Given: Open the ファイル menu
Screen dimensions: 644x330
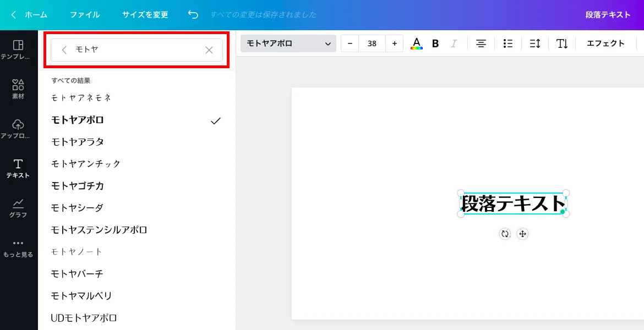Looking at the screenshot, I should 85,15.
